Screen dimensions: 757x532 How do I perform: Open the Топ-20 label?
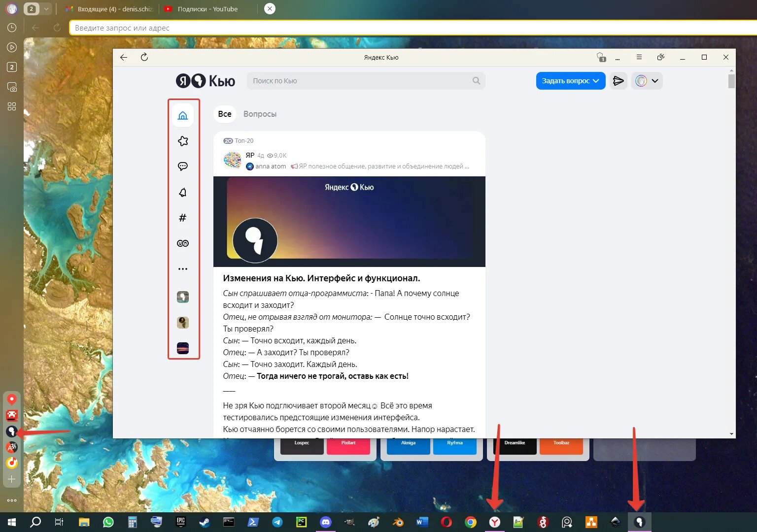tap(239, 141)
